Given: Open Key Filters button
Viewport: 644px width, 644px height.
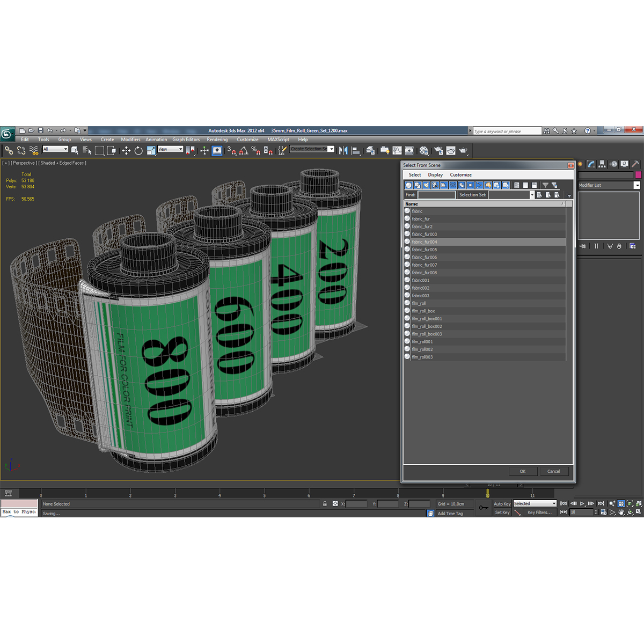Looking at the screenshot, I should coord(539,513).
